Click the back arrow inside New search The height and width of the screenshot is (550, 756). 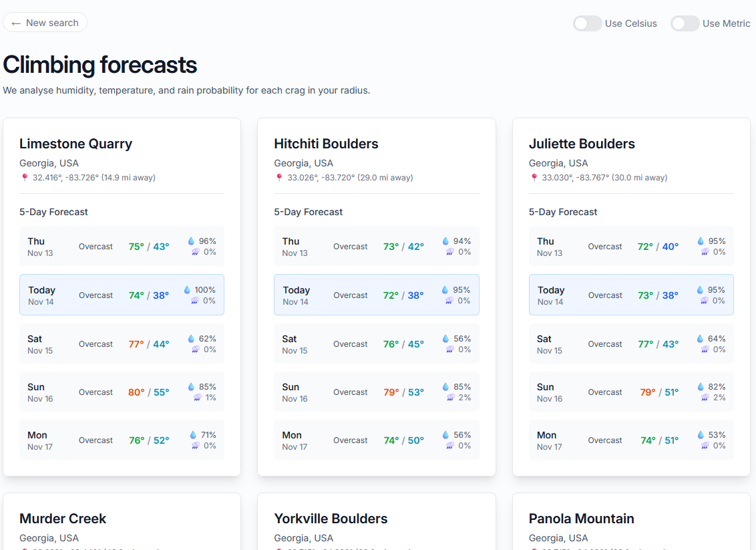16,22
